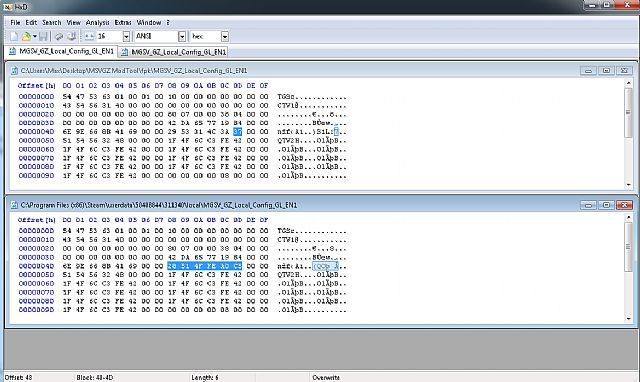Image resolution: width=640 pixels, height=382 pixels.
Task: Click the Redo toolbar icon
Action: tap(71, 37)
